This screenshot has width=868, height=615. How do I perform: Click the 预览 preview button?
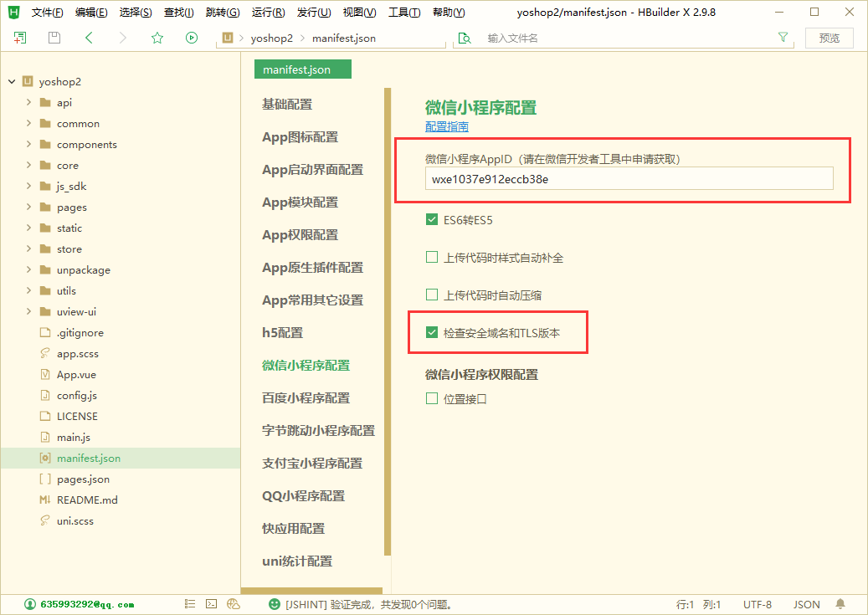(829, 38)
